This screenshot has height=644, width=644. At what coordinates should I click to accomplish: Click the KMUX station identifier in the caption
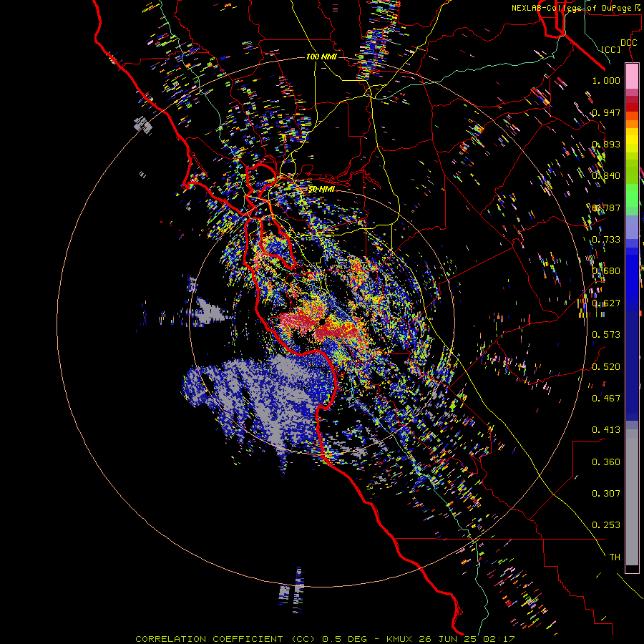[401, 639]
